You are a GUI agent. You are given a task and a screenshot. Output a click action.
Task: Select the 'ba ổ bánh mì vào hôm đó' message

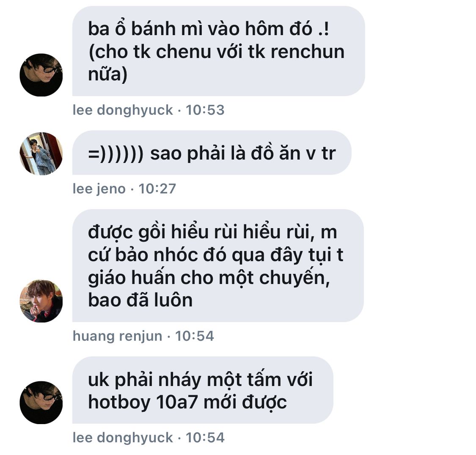point(218,51)
